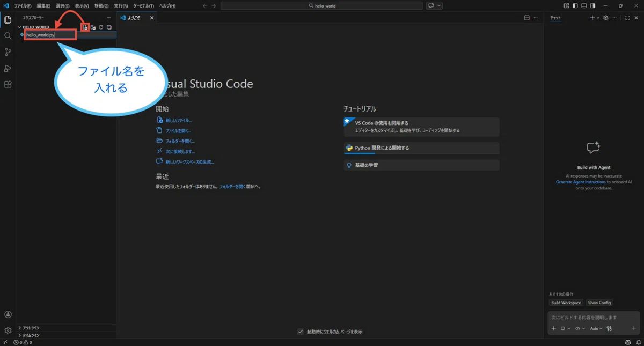Screen dimensions: 644x346
Task: Open the Search view in activity bar
Action: pos(8,36)
